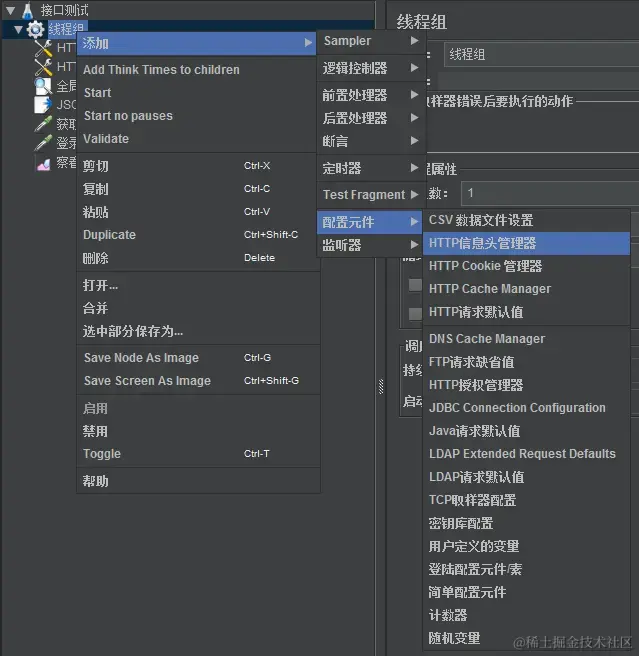Click the thread group gear icon
The width and height of the screenshot is (639, 656).
[35, 29]
